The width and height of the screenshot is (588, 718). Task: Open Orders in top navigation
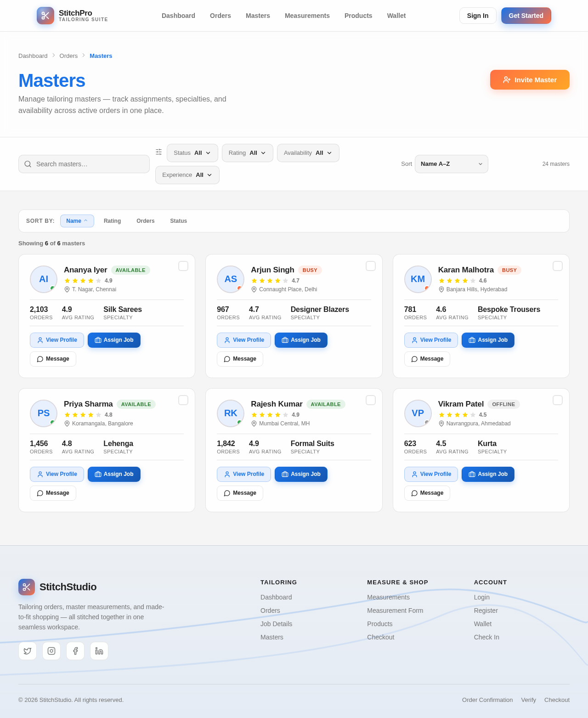pyautogui.click(x=220, y=16)
